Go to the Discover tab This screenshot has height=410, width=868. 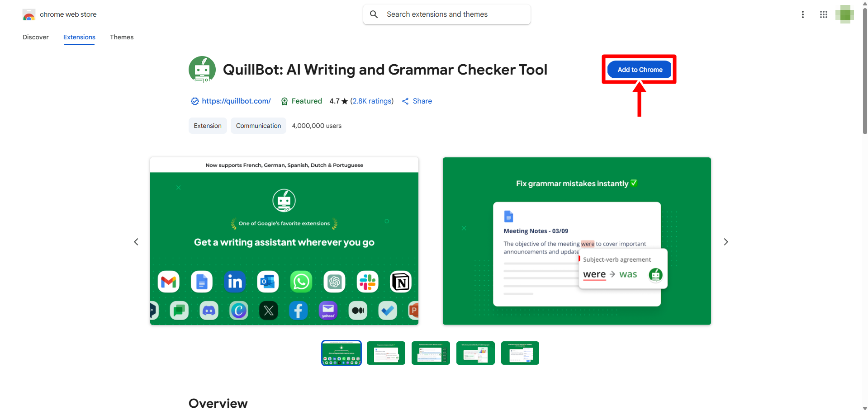click(36, 37)
